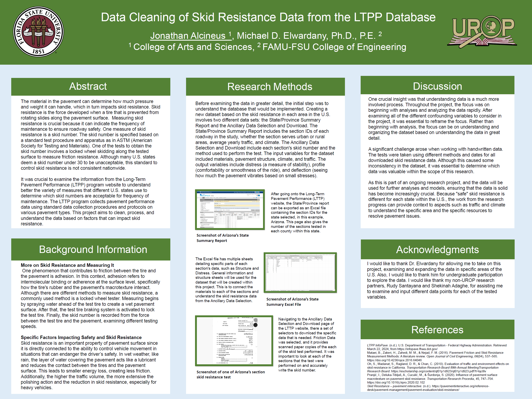Open the escholarship.org reference link
The width and height of the screenshot is (532, 399).
(x=438, y=371)
